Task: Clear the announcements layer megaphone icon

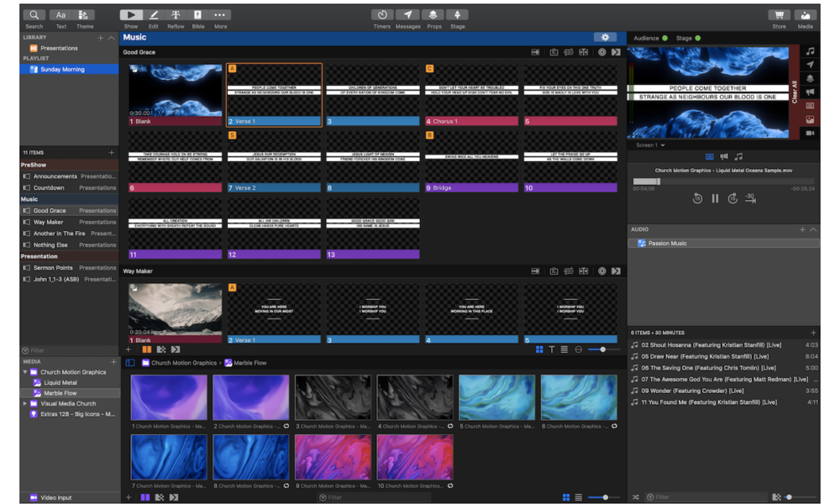Action: click(810, 92)
